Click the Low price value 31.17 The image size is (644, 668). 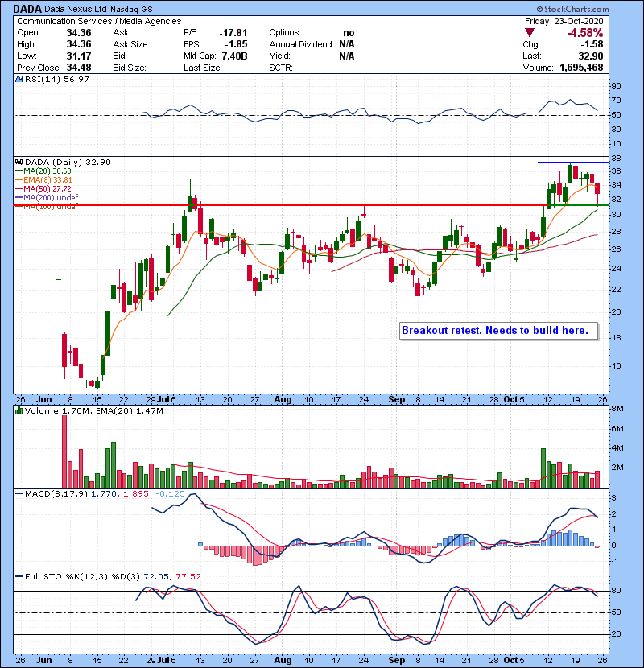(79, 56)
